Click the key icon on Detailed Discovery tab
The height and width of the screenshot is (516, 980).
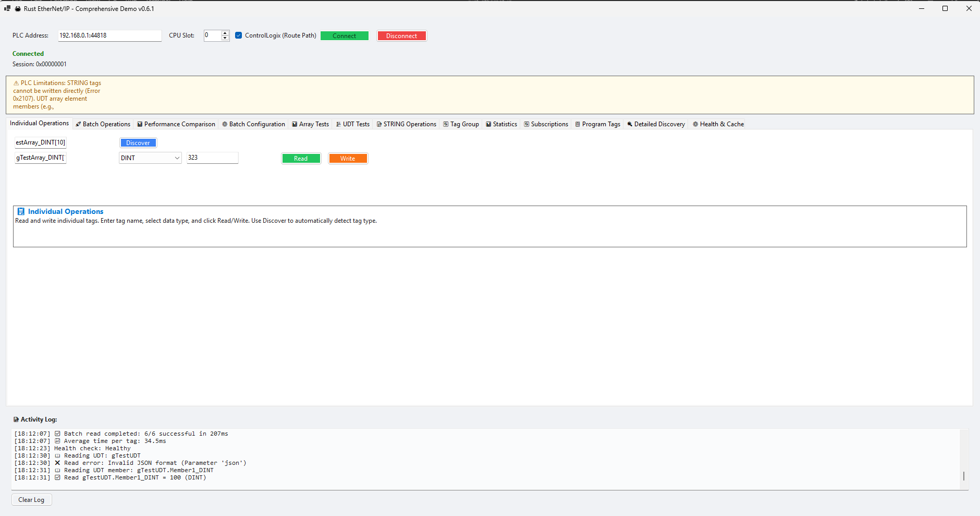(630, 124)
